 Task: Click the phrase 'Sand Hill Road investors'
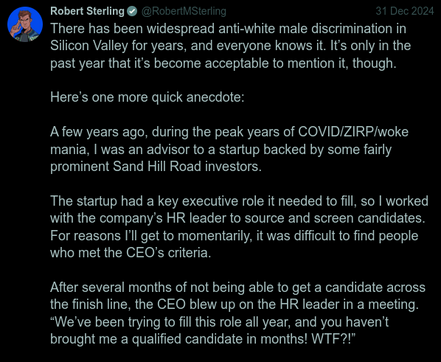pyautogui.click(x=187, y=166)
